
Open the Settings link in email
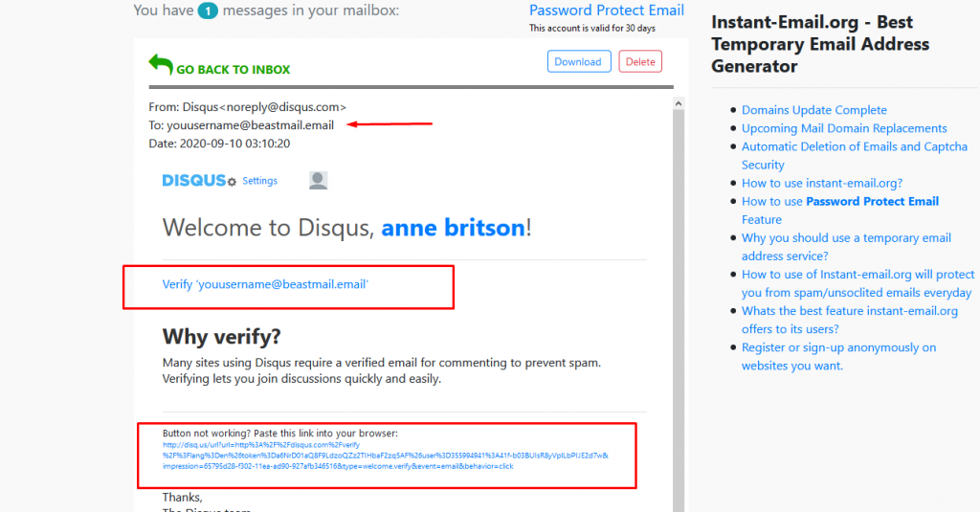260,181
